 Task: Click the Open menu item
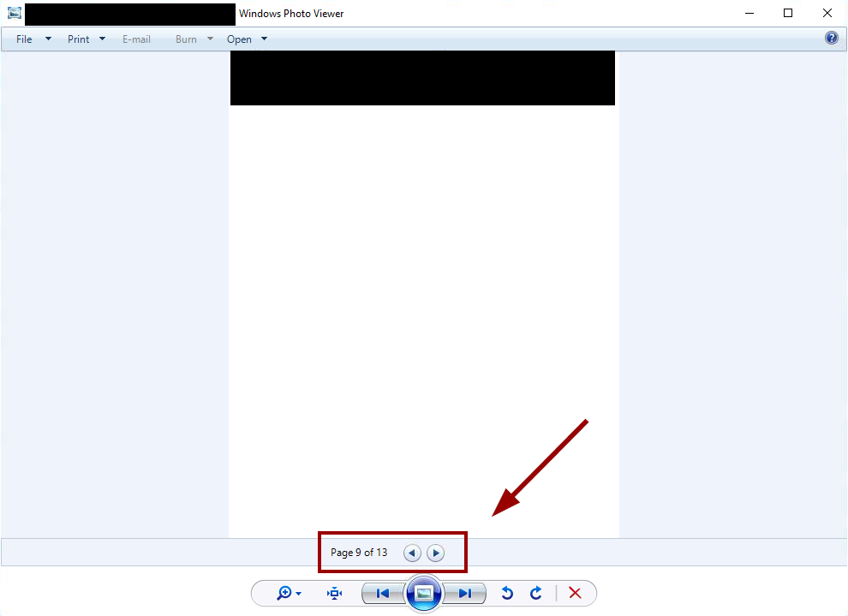(239, 39)
